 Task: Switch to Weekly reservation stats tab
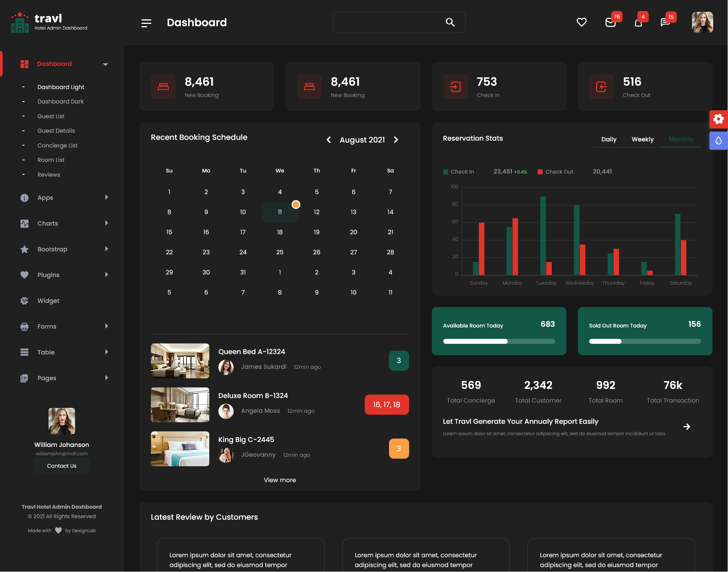pyautogui.click(x=642, y=139)
